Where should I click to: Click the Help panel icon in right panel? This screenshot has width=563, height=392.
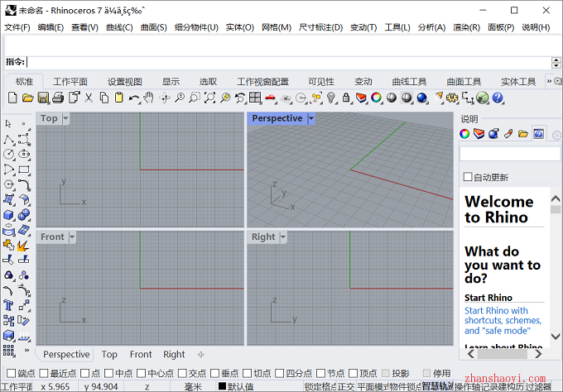538,134
